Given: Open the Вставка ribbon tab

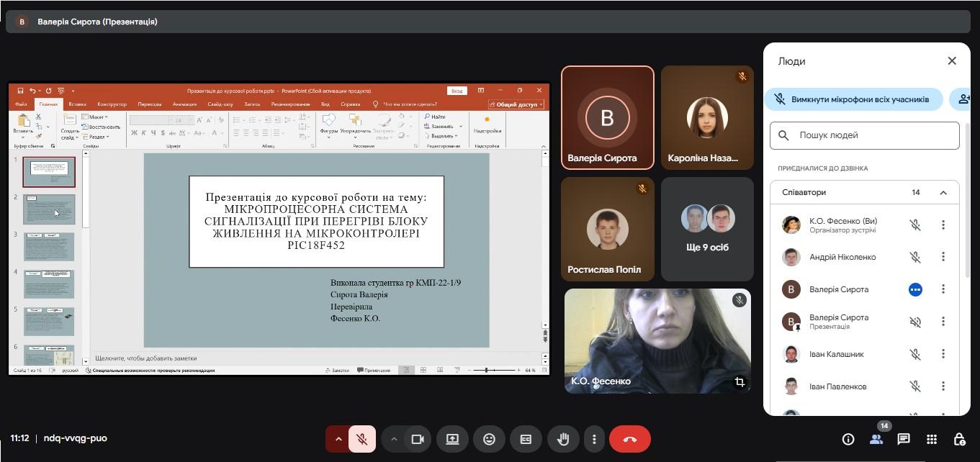Looking at the screenshot, I should click(77, 104).
